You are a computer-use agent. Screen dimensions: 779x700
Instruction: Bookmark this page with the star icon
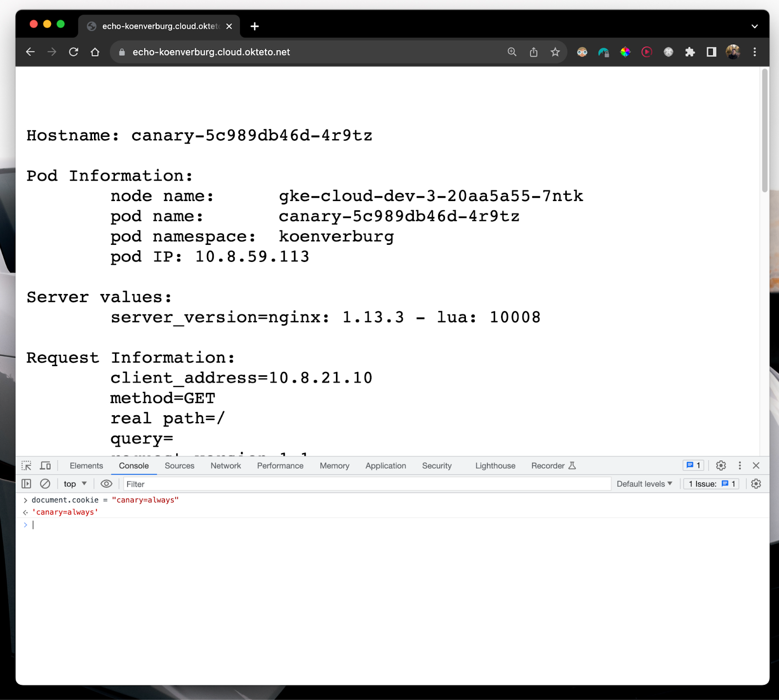click(x=555, y=52)
